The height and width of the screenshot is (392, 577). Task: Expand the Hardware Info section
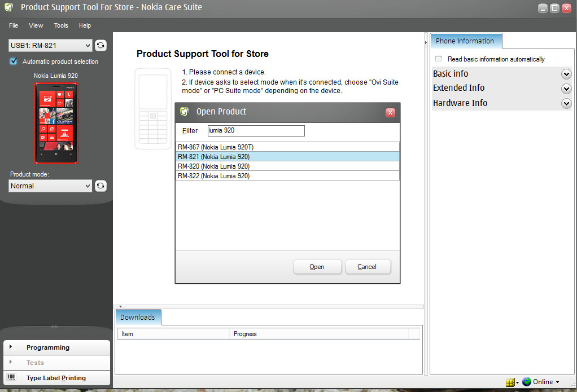[x=566, y=104]
